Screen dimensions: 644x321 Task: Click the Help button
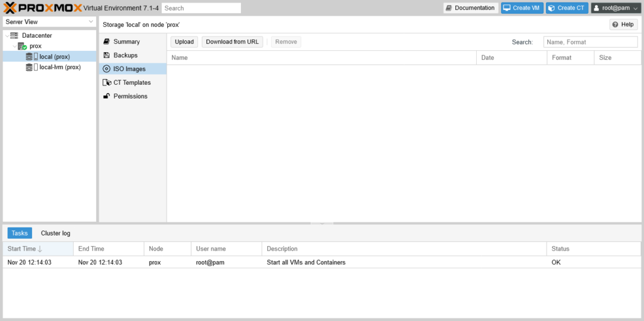623,24
